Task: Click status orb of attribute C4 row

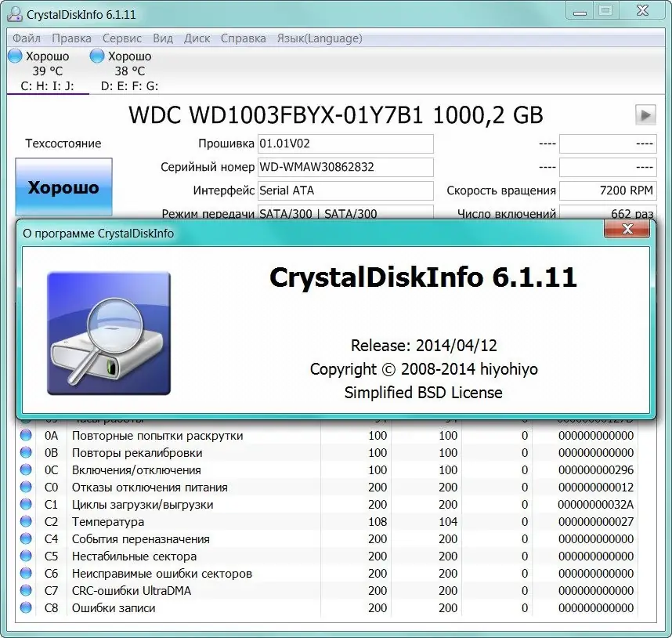Action: (26, 538)
